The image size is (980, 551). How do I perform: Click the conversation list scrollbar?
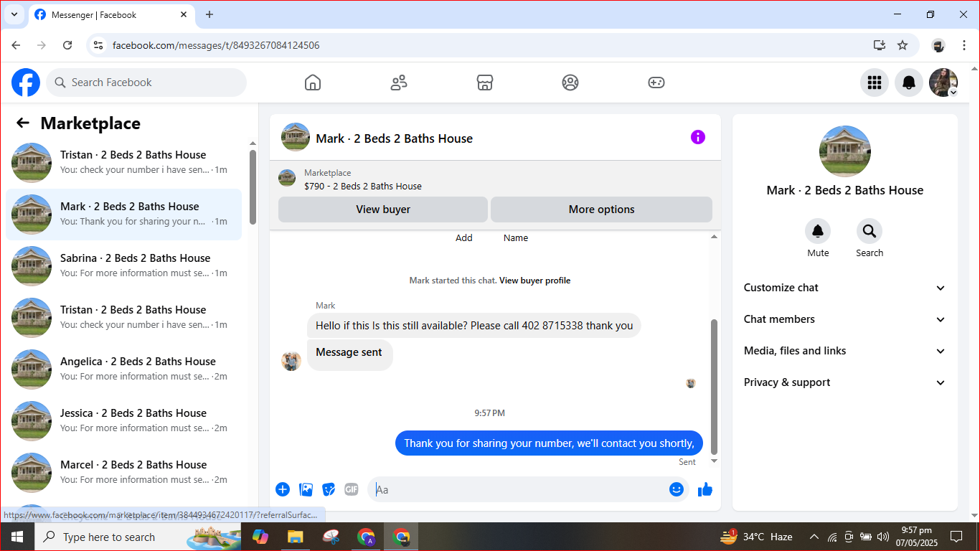coord(253,187)
